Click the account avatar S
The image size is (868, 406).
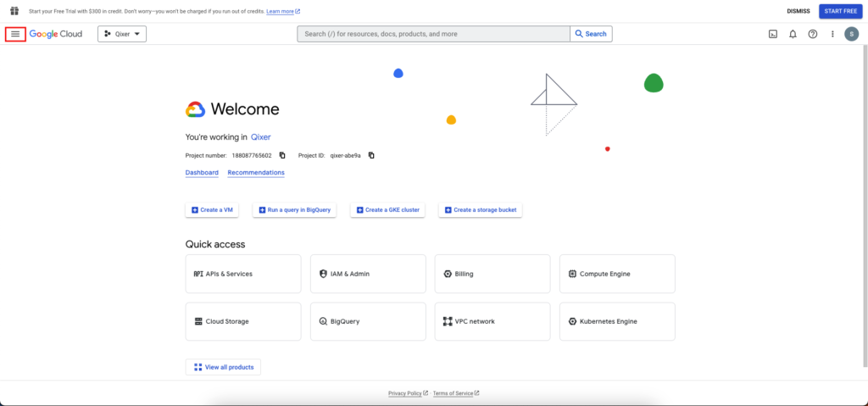pyautogui.click(x=851, y=35)
